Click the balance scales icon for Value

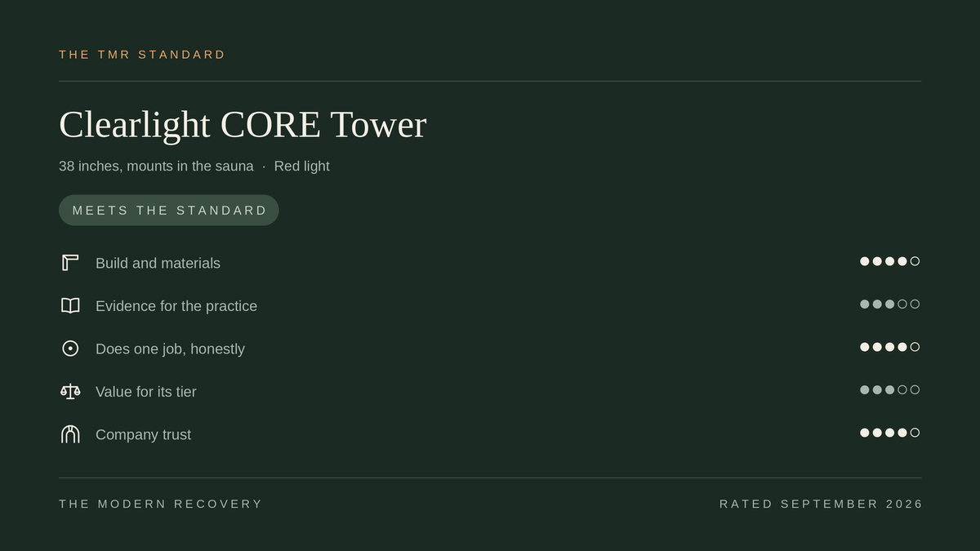(x=70, y=392)
